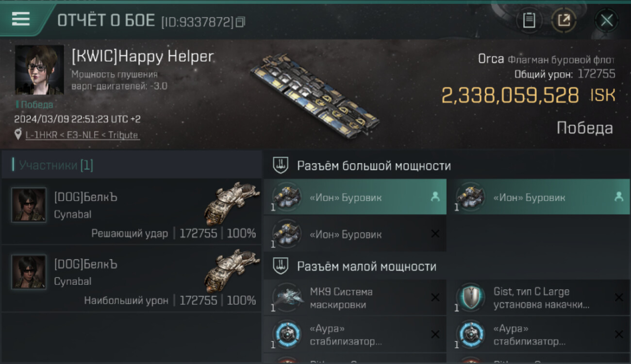631x364 pixels.
Task: Open the Happy Helper pilot portrait
Action: click(x=39, y=69)
